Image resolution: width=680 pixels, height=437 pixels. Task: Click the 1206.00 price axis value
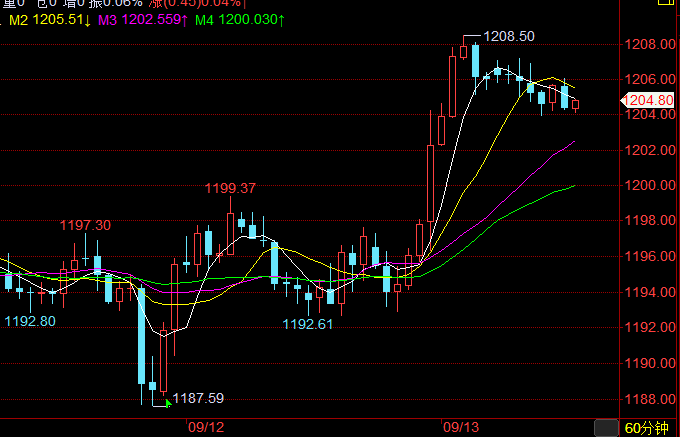click(x=650, y=79)
